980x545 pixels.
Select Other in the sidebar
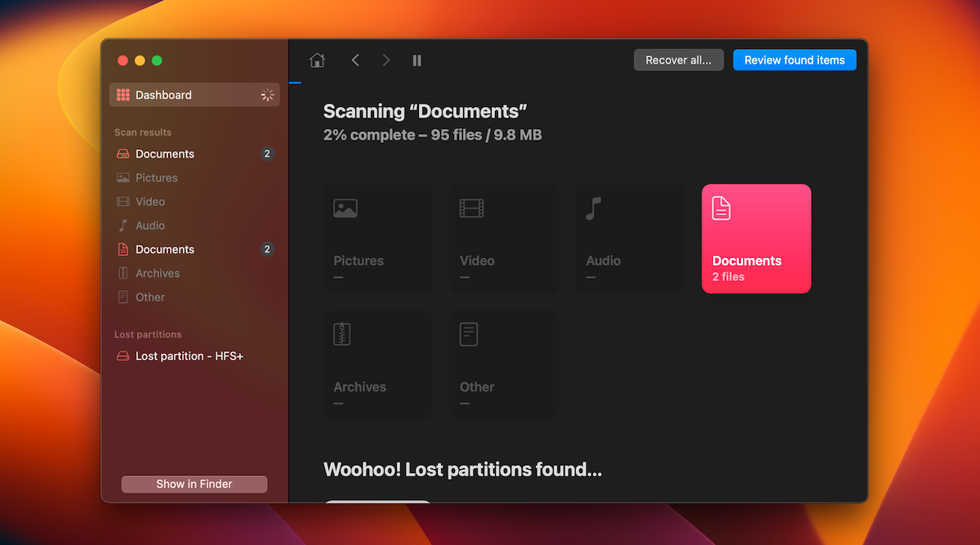coord(150,297)
